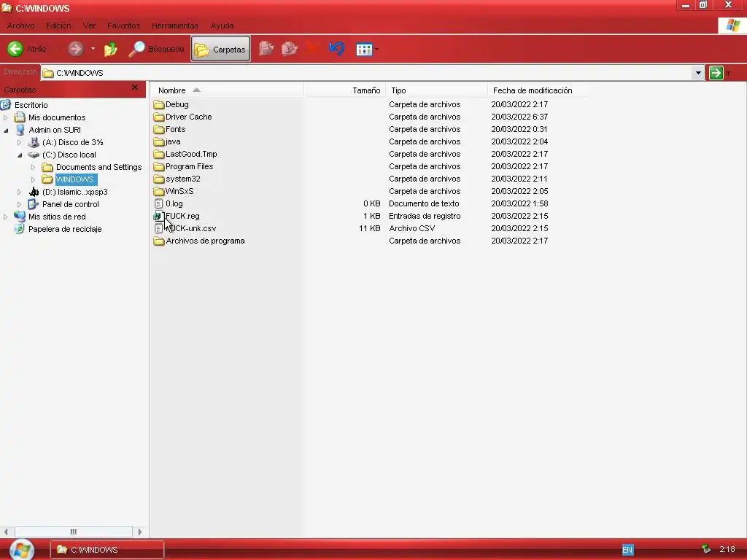Expand the WINDOWS tree node
This screenshot has width=747, height=560.
[33, 179]
